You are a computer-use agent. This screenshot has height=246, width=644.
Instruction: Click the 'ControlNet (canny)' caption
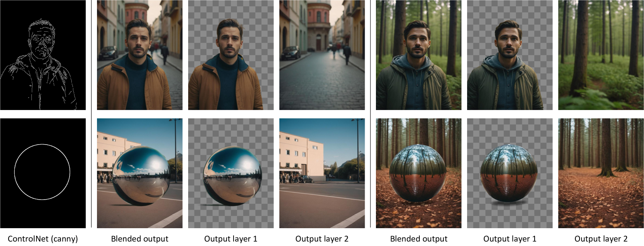43,239
